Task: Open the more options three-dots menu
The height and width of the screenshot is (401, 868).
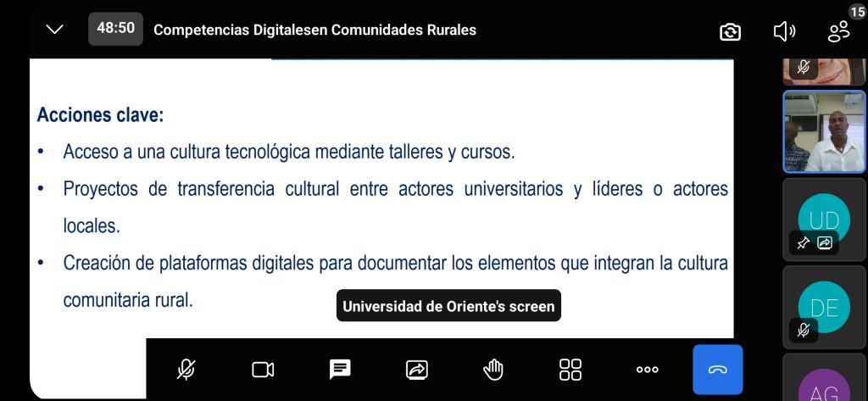Action: point(647,370)
